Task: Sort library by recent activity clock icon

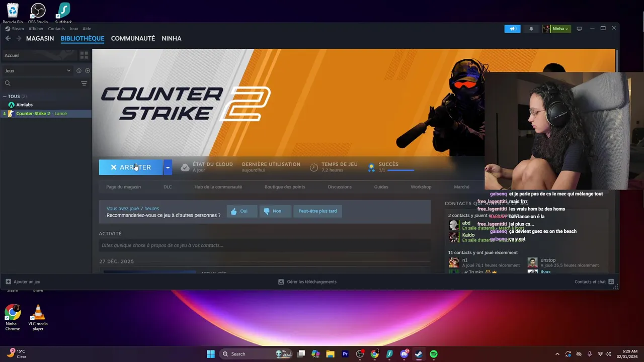Action: (x=79, y=71)
